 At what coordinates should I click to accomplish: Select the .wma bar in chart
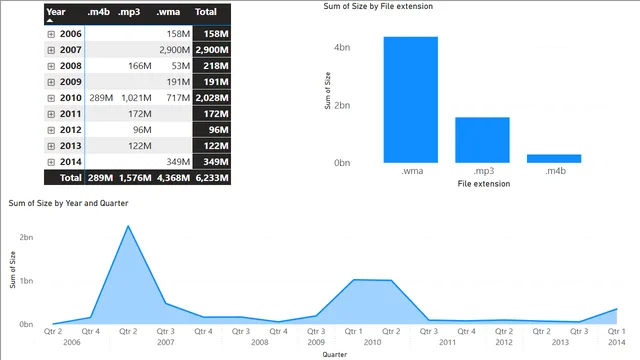[411, 100]
